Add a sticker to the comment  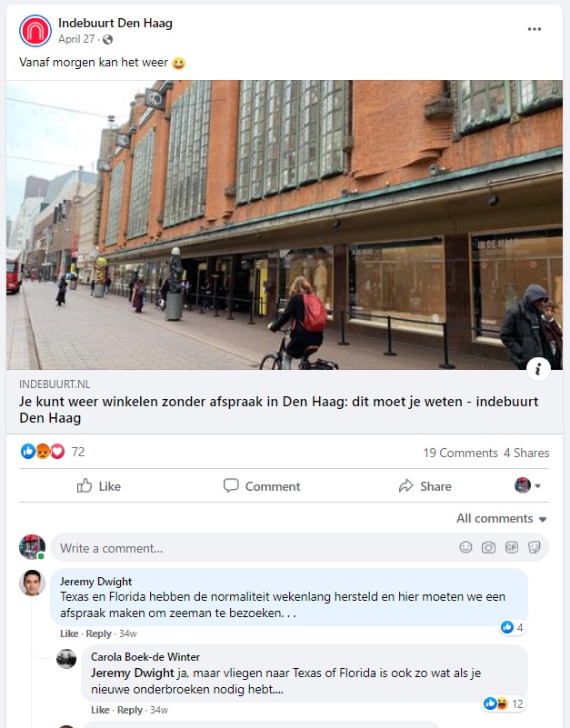point(535,547)
